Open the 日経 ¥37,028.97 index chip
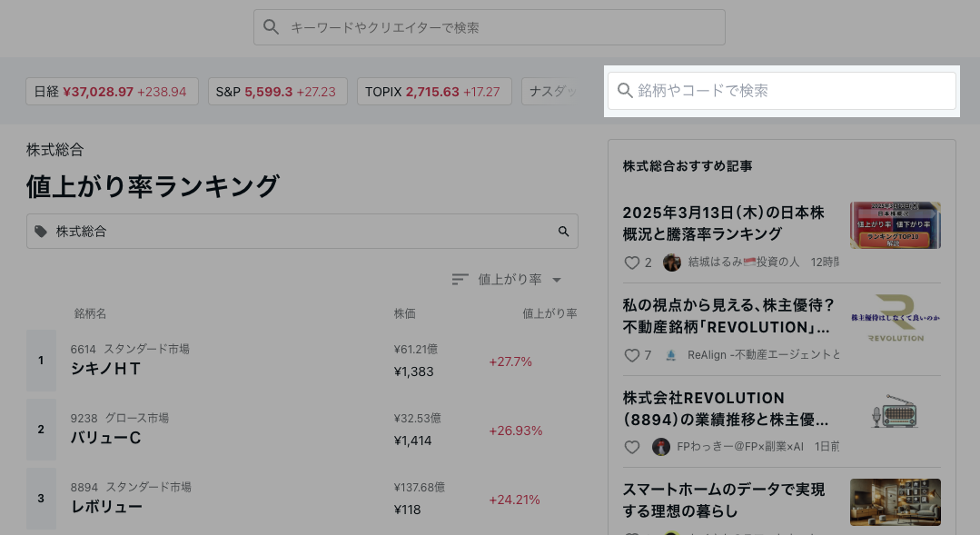This screenshot has height=535, width=980. coord(112,91)
